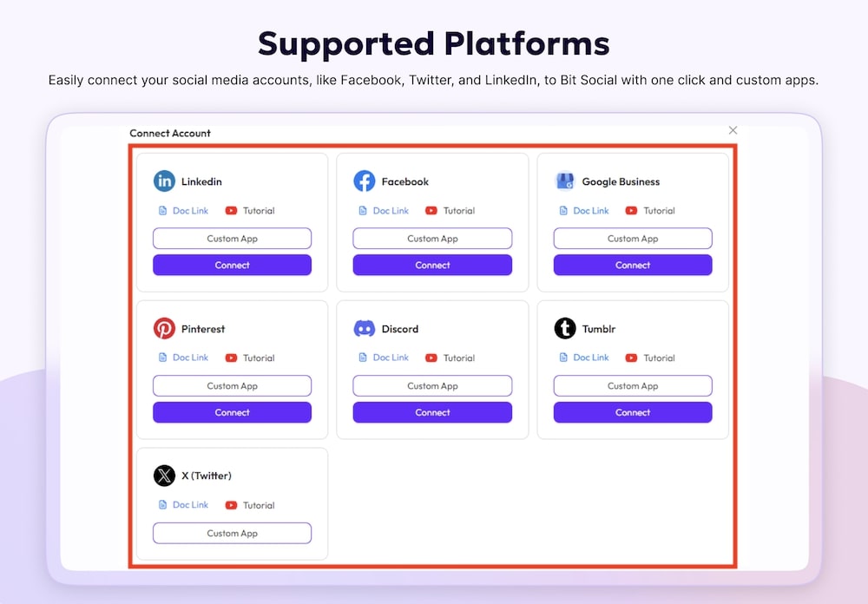Click Custom App under X (Twitter)
The image size is (868, 604).
[x=232, y=533]
